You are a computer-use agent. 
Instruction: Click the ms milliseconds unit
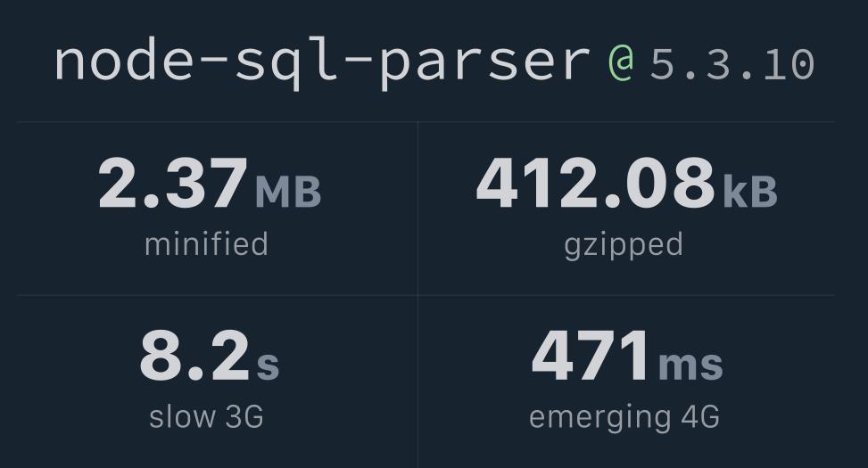tap(690, 365)
